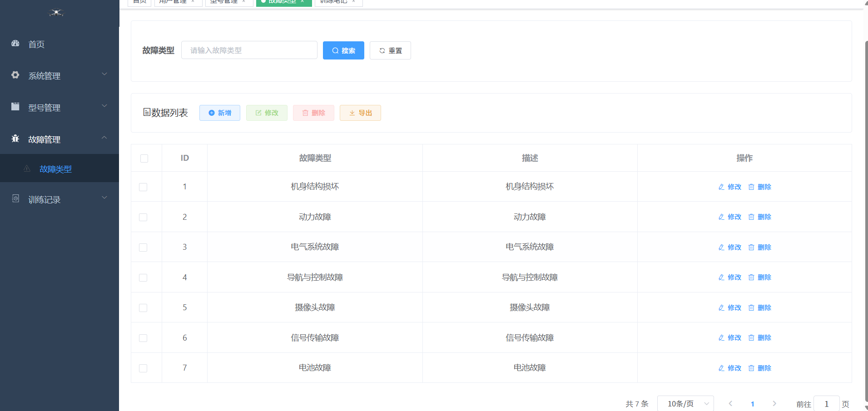This screenshot has height=411, width=868.
Task: Check the box for row 机身结构损坏
Action: [143, 187]
